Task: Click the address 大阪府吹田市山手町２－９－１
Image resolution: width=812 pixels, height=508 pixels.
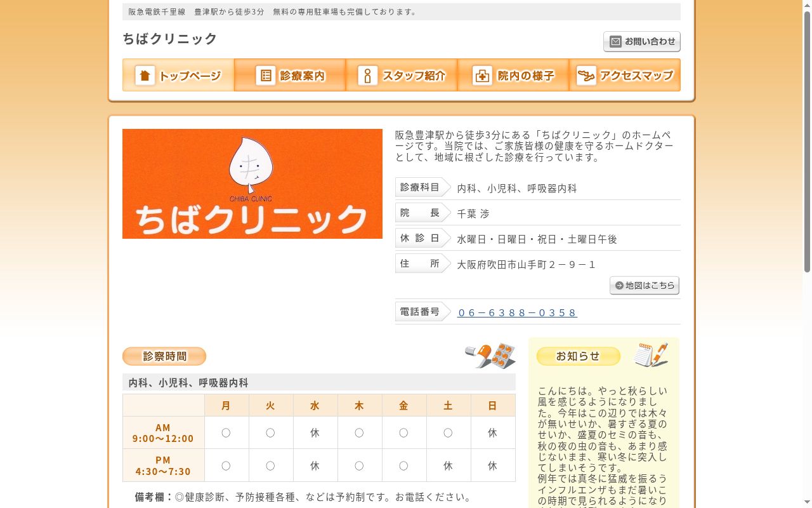Action: 527,265
